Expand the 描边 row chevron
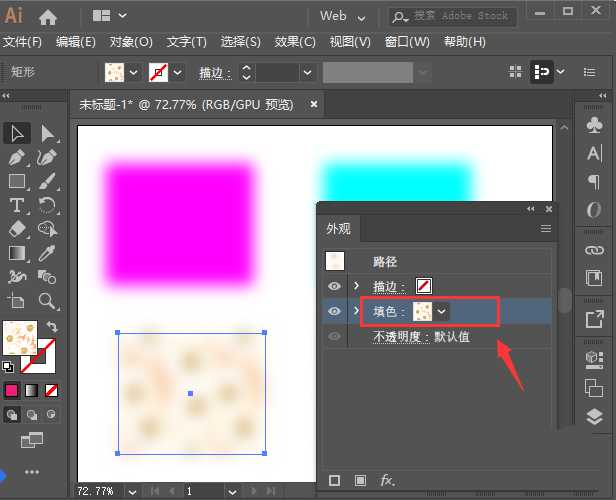 357,287
